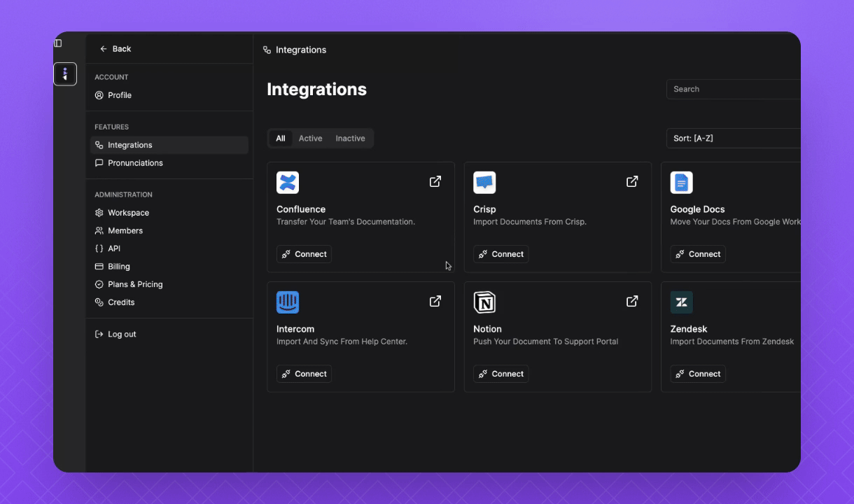Switch to the Active filter tab
Screen dimensions: 854x504
[x=311, y=139]
